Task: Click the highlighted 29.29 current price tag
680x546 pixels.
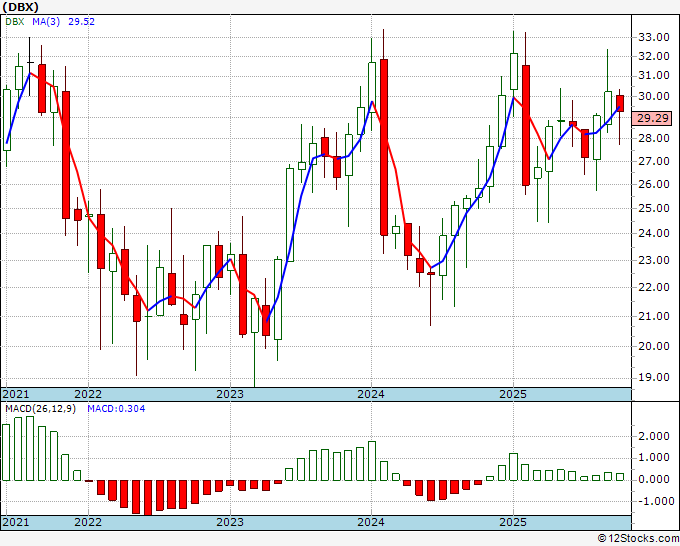Action: 652,118
